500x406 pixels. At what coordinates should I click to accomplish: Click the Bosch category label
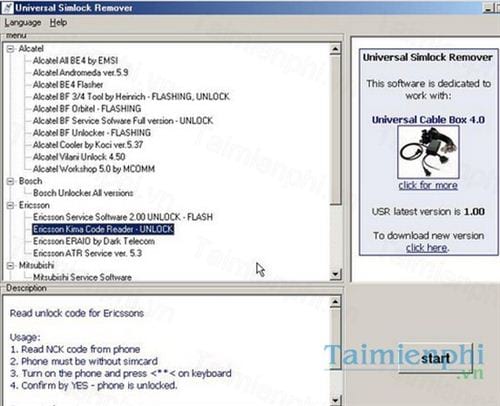pyautogui.click(x=30, y=181)
